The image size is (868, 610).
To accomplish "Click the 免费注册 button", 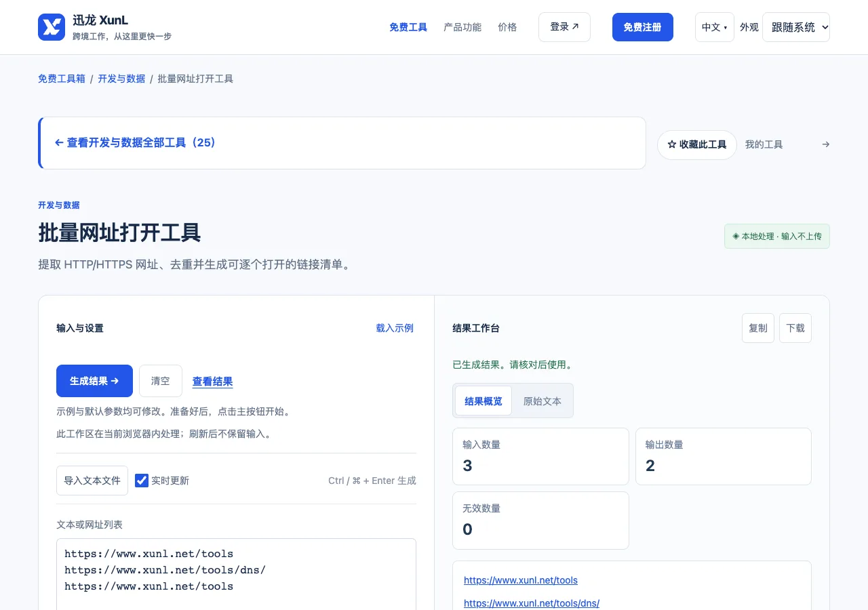I will pos(642,27).
